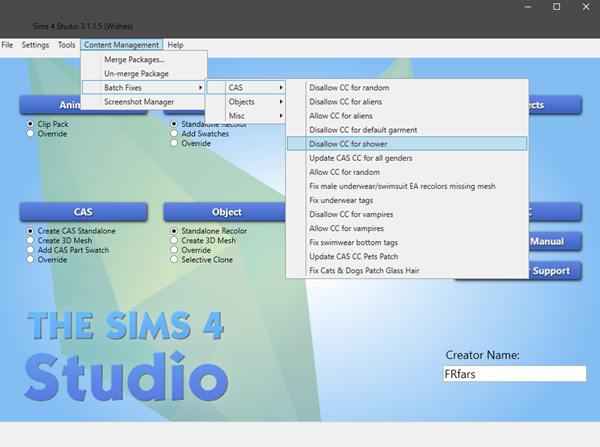
Task: Select Create 3D Mesh under the Object button
Action: 174,240
